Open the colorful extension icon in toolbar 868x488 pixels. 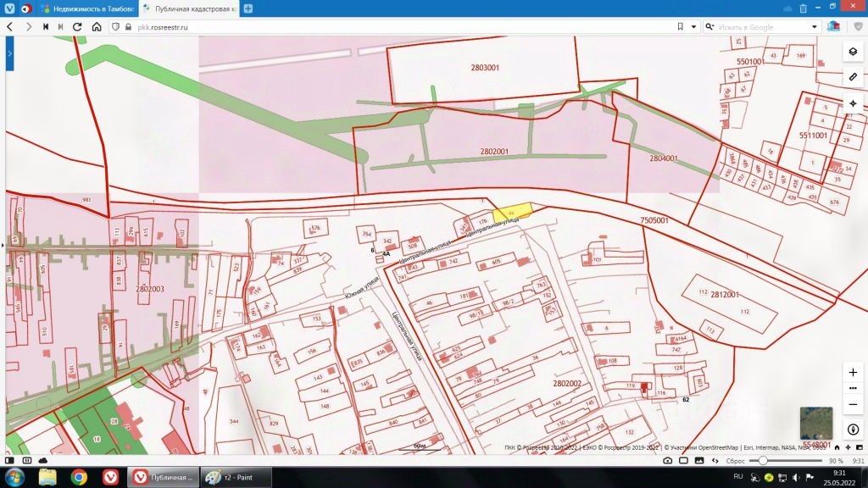834,26
